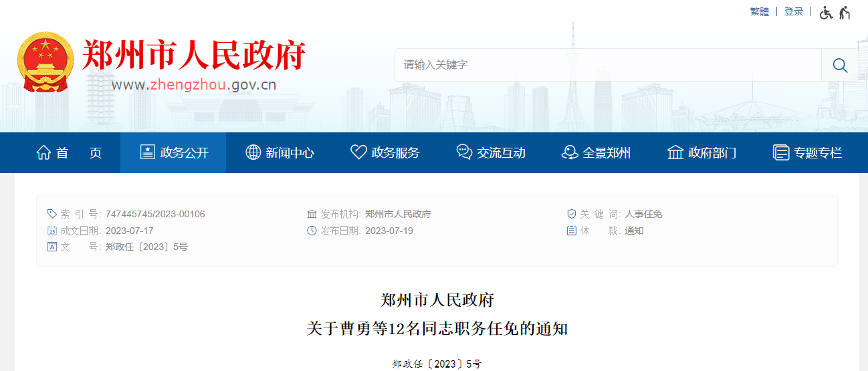The height and width of the screenshot is (371, 868).
Task: Click the magnifier search icon
Action: (840, 65)
